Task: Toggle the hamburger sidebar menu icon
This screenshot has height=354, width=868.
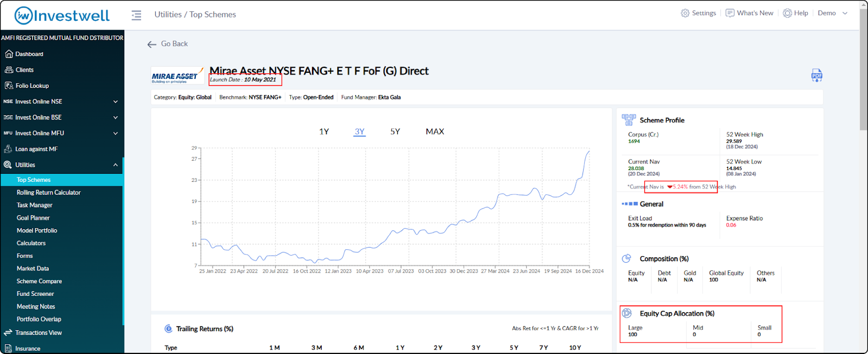Action: click(136, 15)
